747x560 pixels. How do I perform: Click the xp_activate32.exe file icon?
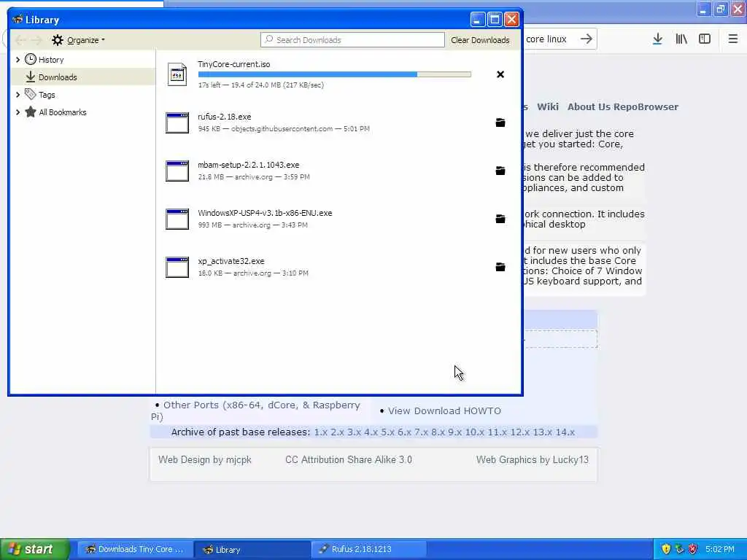(177, 267)
